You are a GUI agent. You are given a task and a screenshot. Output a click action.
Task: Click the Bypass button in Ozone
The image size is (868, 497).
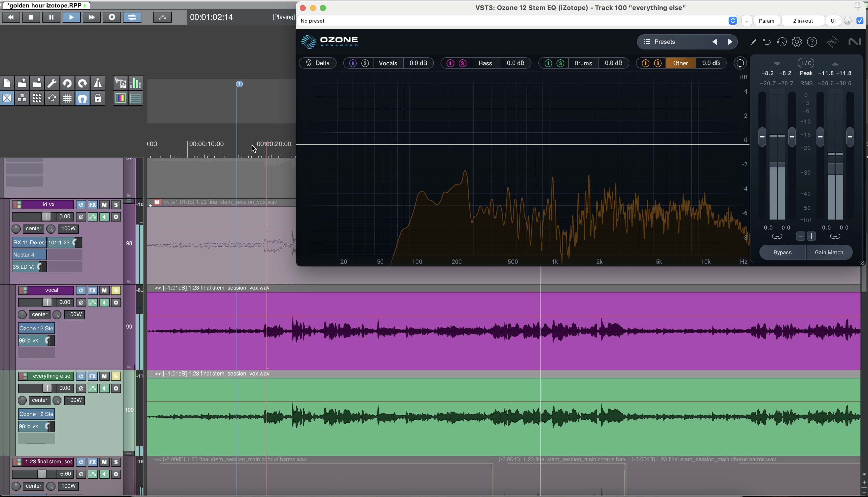782,252
